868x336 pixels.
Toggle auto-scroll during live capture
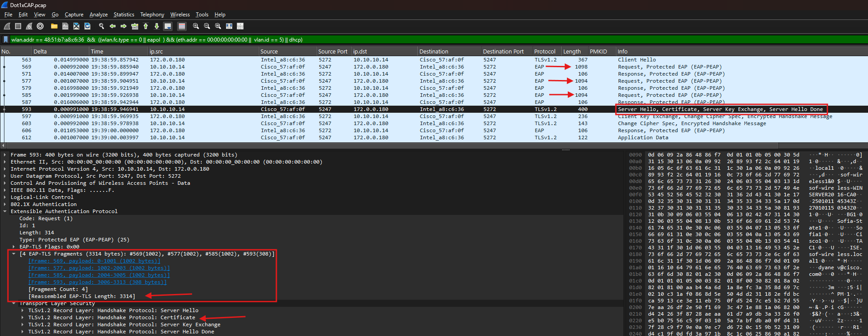pos(168,27)
